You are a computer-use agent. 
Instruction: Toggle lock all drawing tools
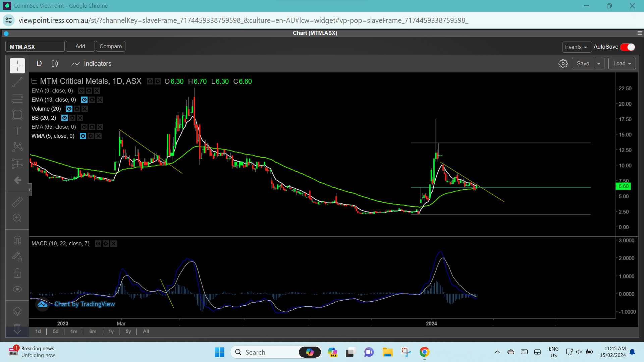(17, 273)
